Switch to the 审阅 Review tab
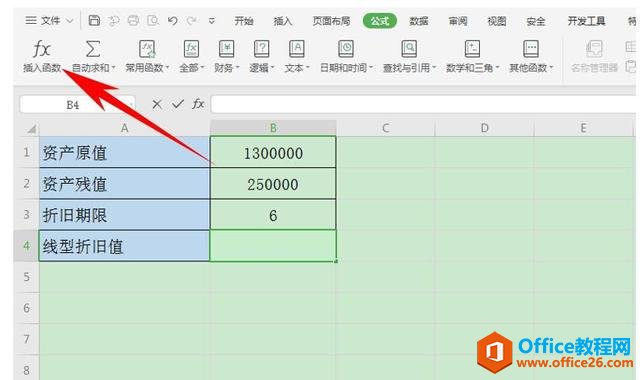Viewport: 640px width, 380px height. tap(458, 21)
